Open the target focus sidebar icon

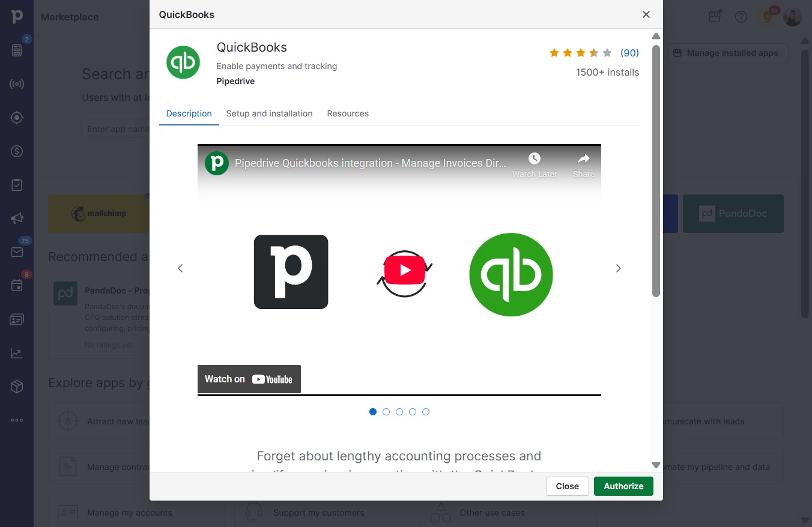[x=17, y=118]
